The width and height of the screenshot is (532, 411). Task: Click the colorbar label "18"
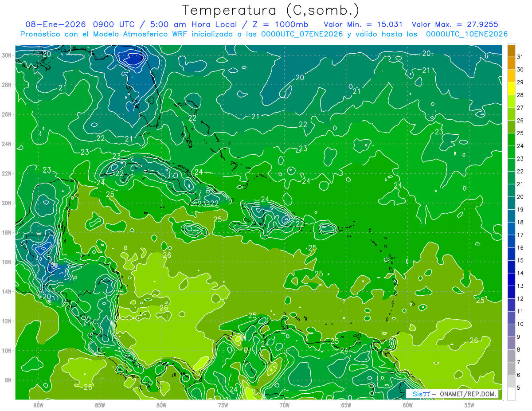(520, 222)
